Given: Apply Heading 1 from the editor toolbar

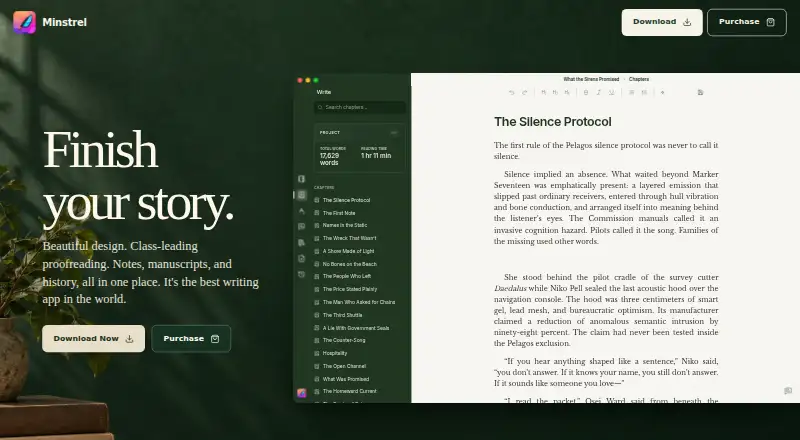Looking at the screenshot, I should coord(543,92).
